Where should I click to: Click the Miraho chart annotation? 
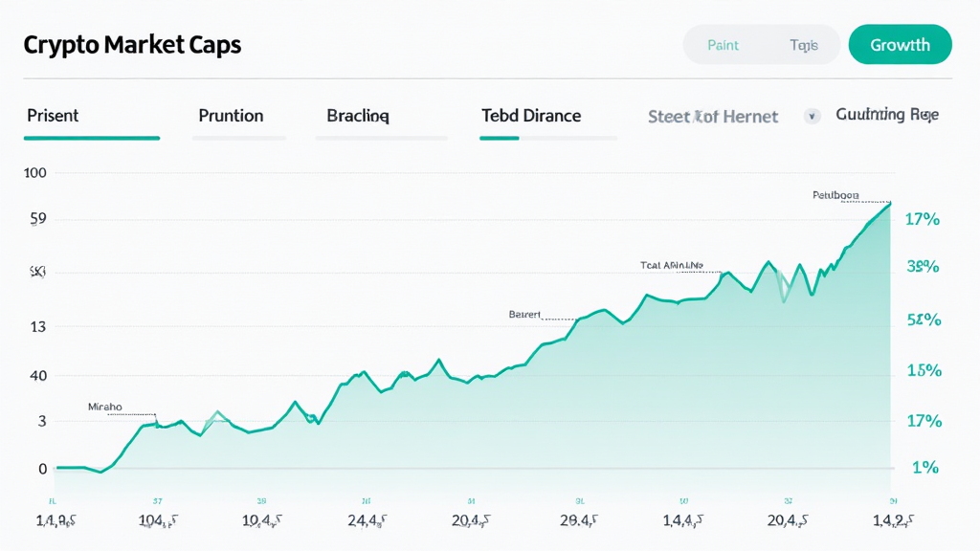[x=105, y=407]
